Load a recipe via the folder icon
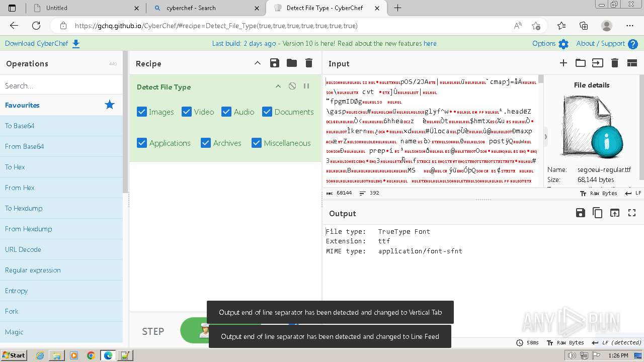The image size is (644, 362). (292, 63)
